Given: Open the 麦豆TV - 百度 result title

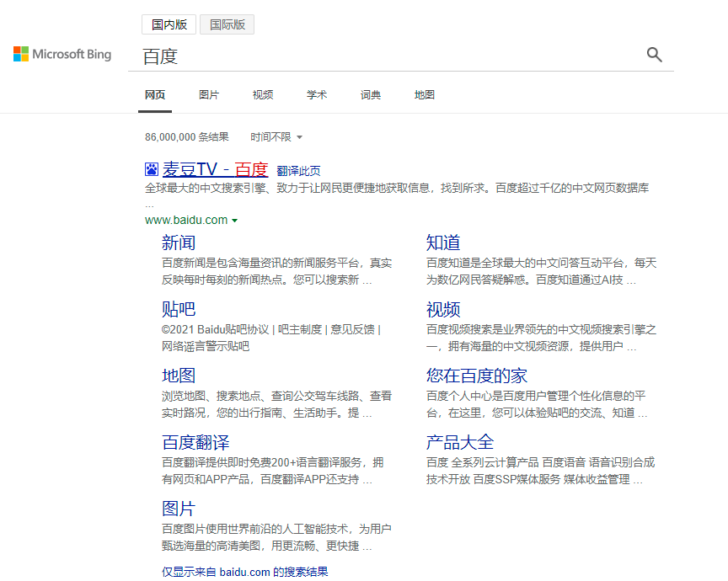Looking at the screenshot, I should (x=215, y=169).
